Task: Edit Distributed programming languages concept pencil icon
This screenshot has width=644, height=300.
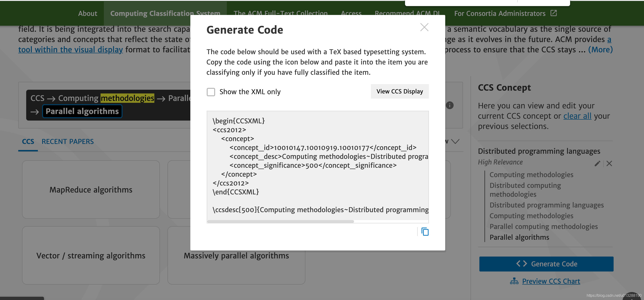Action: click(x=597, y=164)
